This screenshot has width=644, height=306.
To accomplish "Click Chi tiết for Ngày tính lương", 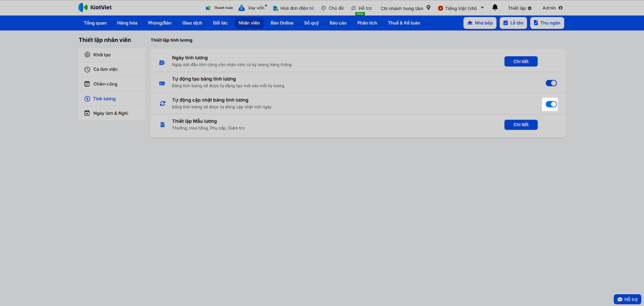I will [521, 62].
